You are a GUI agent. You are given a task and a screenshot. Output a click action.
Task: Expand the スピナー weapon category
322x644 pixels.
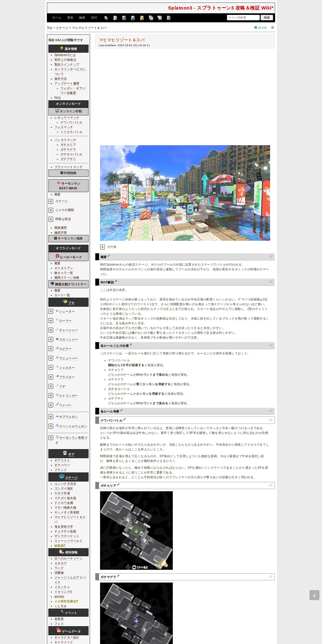point(51,349)
